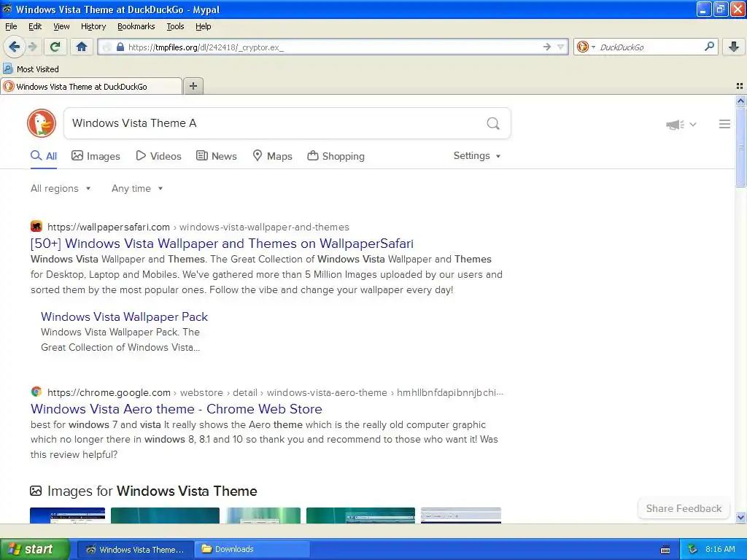Switch to Images results
This screenshot has height=560, width=747.
[96, 156]
